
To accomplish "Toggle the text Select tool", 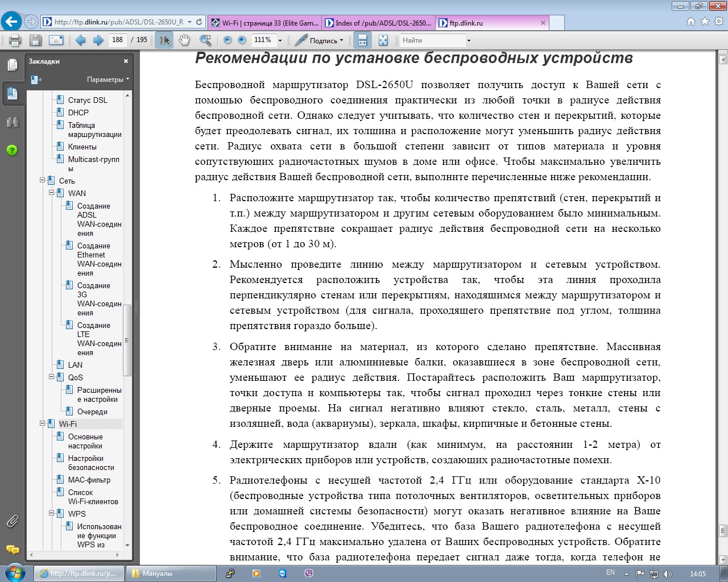I will click(164, 40).
